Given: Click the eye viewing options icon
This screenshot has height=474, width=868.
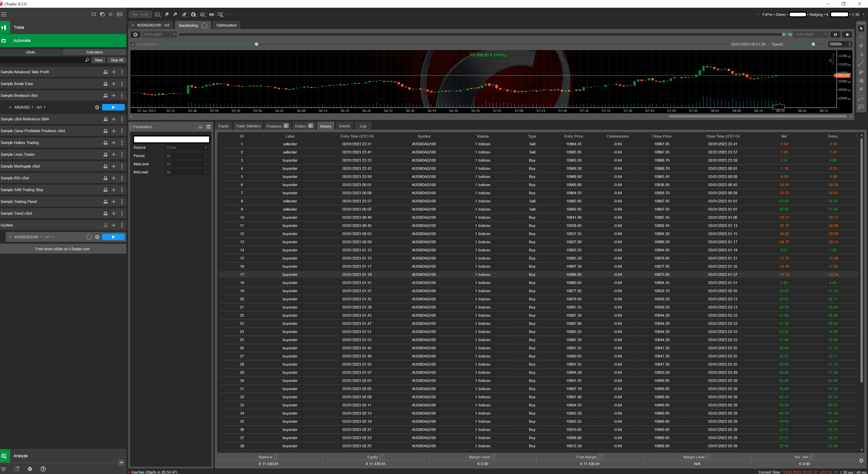Looking at the screenshot, I should (211, 15).
